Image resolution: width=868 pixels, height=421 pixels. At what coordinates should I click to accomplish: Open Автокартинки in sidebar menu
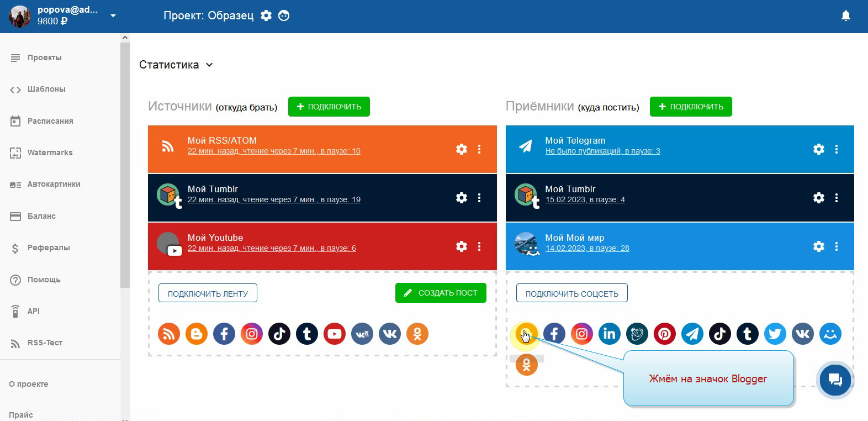tap(54, 185)
